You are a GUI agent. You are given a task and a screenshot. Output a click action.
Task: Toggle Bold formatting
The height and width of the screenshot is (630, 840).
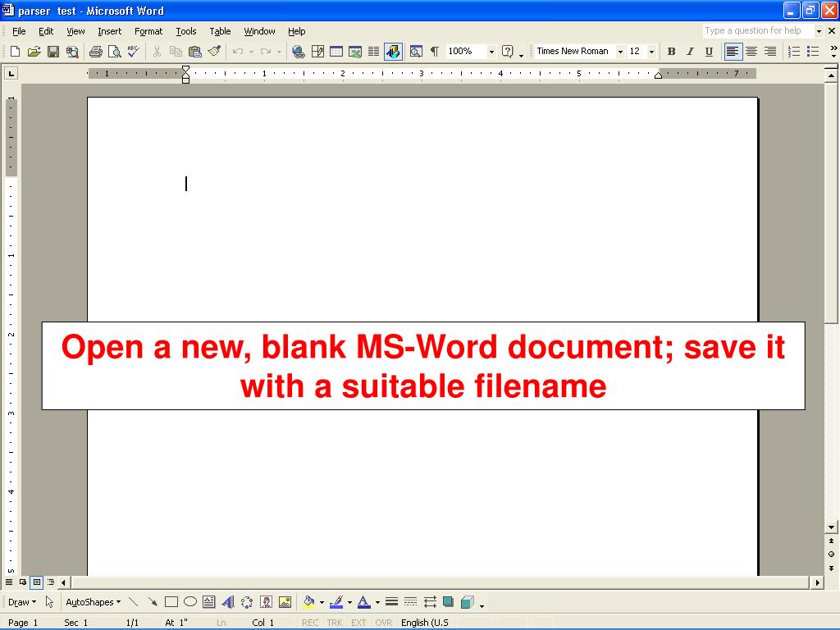pos(671,52)
